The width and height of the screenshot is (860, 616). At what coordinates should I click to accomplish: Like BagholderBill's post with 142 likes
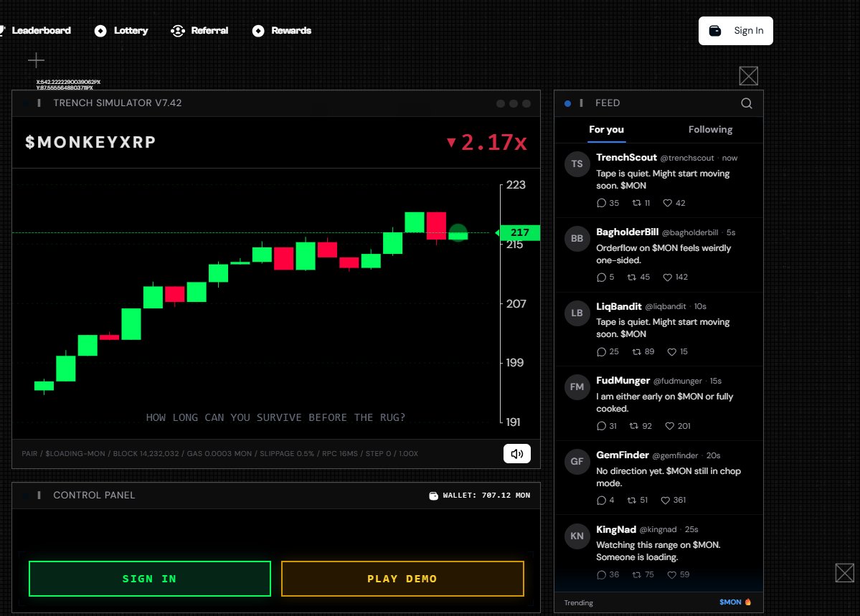675,277
